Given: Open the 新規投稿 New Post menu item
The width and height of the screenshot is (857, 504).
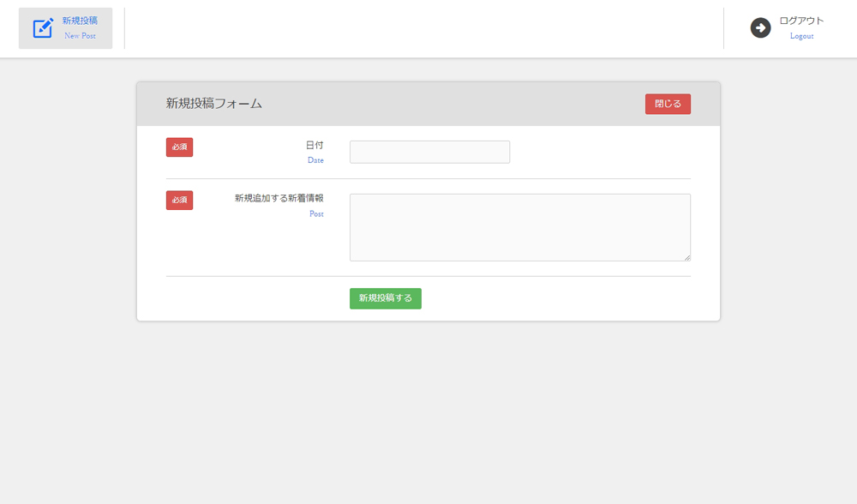Looking at the screenshot, I should (66, 28).
